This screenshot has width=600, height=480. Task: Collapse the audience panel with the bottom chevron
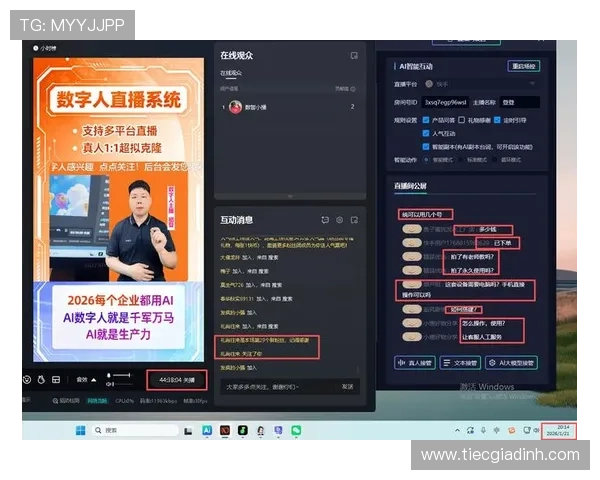click(x=290, y=196)
